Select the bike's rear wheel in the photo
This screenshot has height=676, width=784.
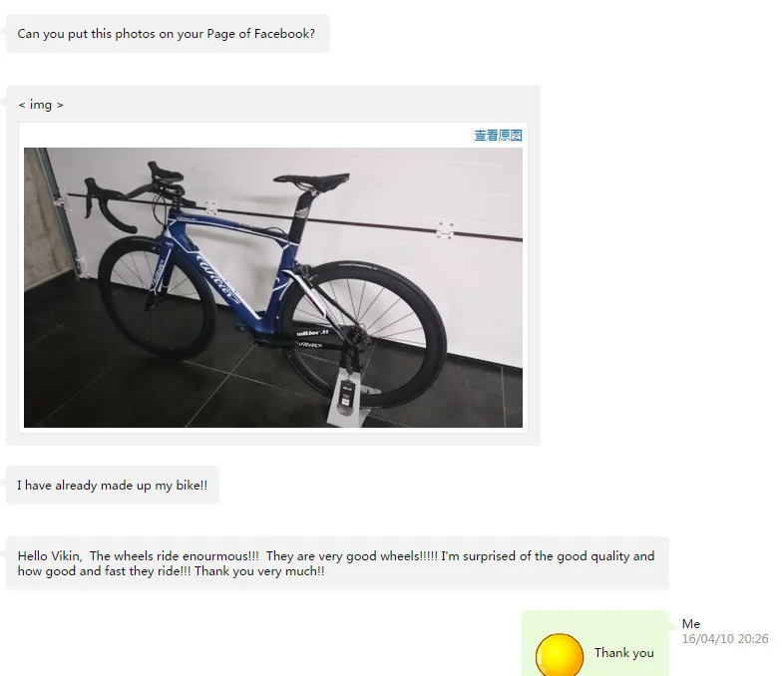tap(363, 334)
